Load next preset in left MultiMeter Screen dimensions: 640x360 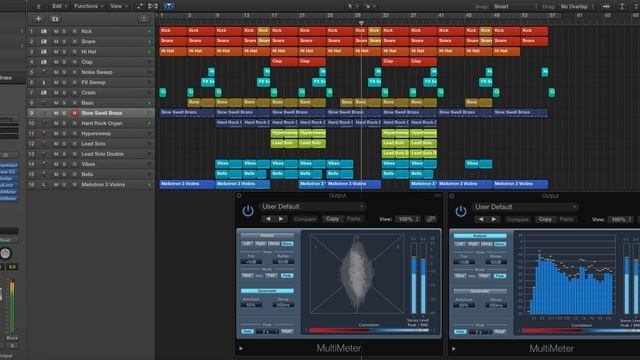281,219
